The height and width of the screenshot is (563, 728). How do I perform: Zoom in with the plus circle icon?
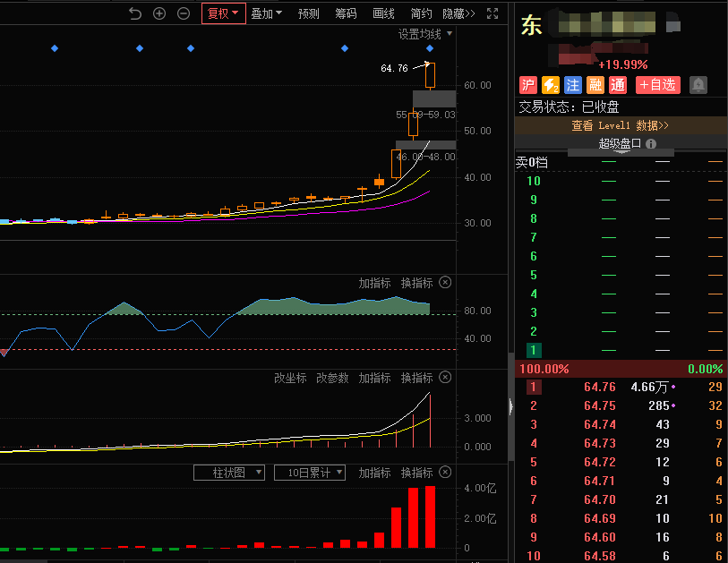pyautogui.click(x=159, y=13)
